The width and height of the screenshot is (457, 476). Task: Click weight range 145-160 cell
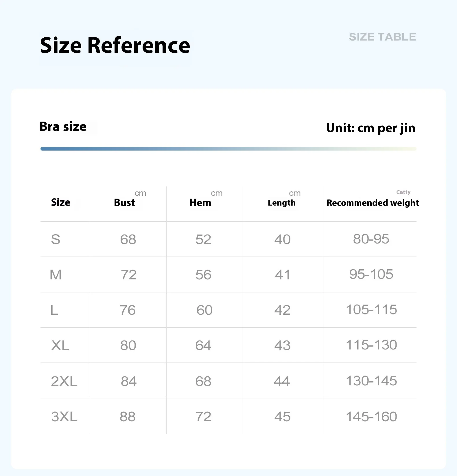(x=371, y=417)
